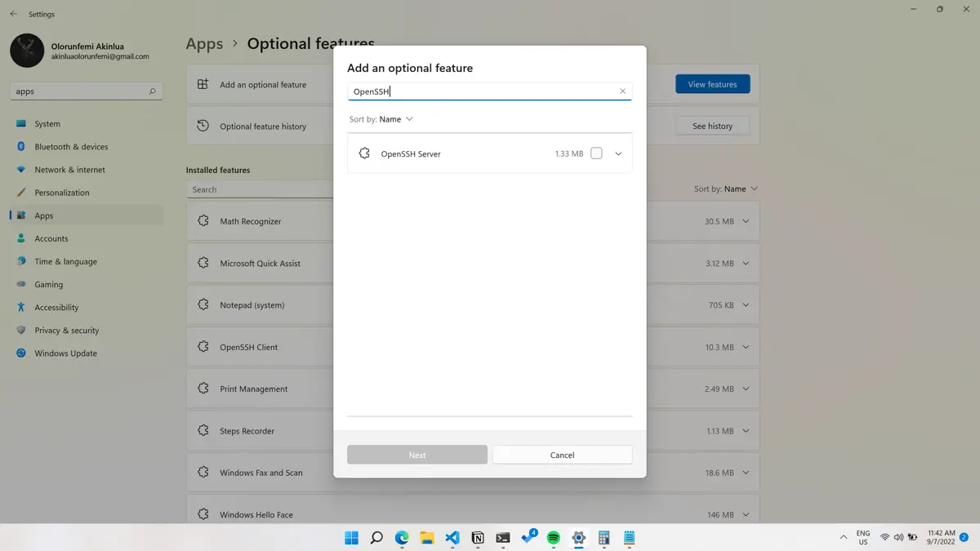This screenshot has height=551, width=980.
Task: Select Apps in the sidebar
Action: (87, 216)
